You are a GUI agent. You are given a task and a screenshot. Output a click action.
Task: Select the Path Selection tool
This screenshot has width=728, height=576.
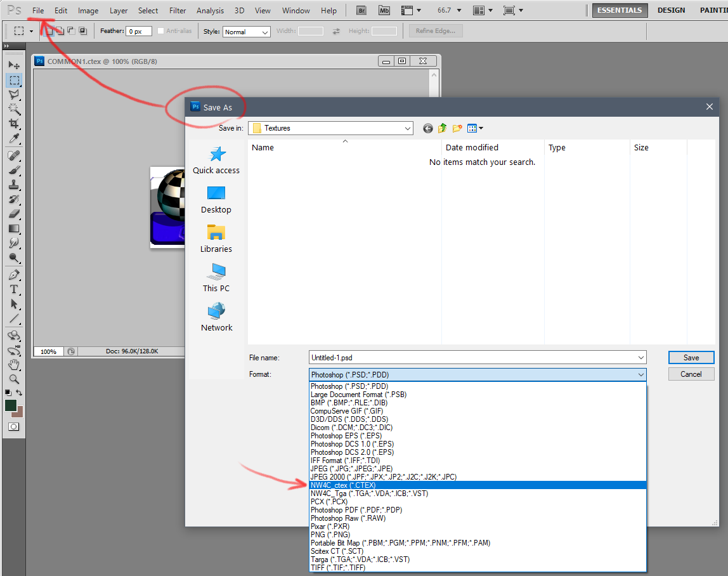tap(14, 304)
